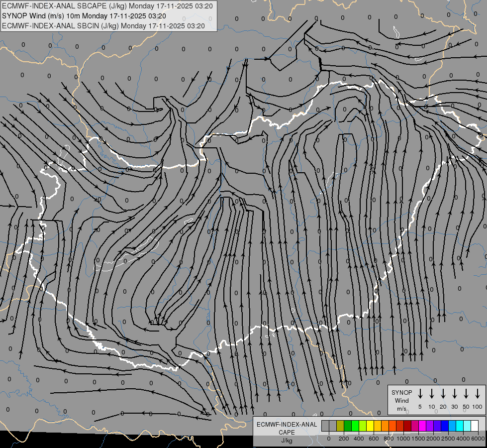Choose the dark red CAPE swatch
487x448 pixels.
407,426
